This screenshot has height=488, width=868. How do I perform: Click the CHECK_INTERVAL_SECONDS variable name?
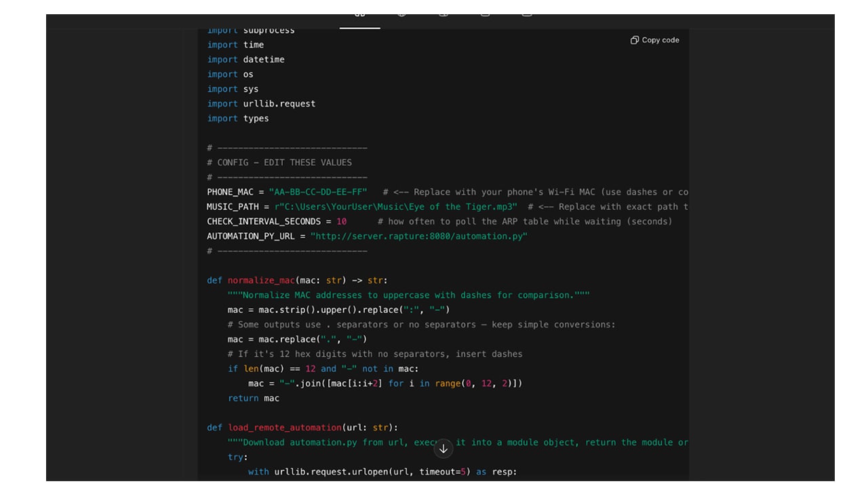coord(264,222)
